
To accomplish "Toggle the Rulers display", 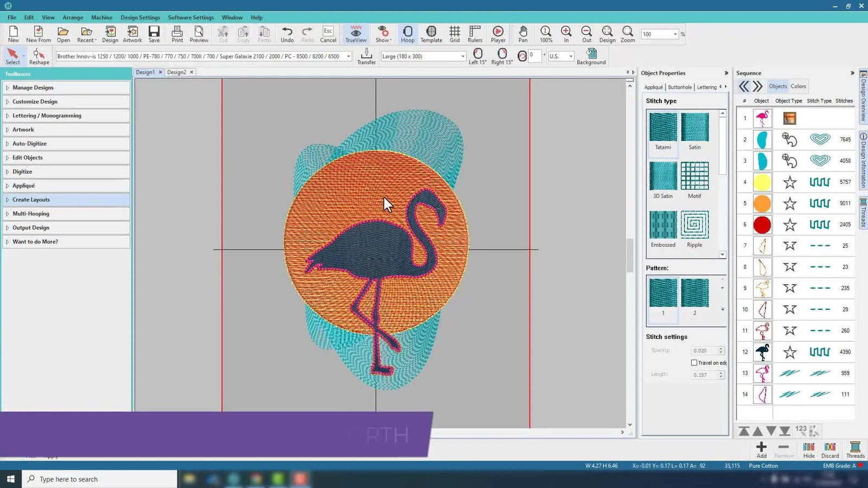I will [x=475, y=34].
